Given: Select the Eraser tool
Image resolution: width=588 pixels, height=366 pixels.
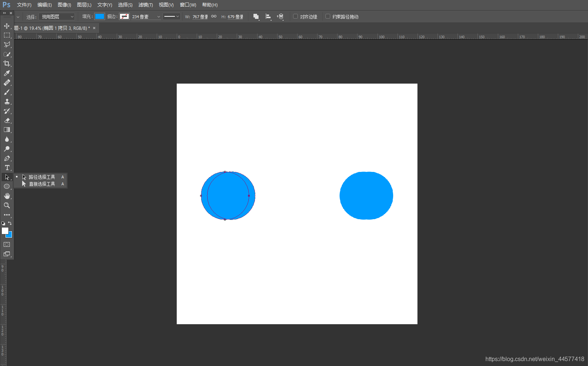Looking at the screenshot, I should [7, 120].
